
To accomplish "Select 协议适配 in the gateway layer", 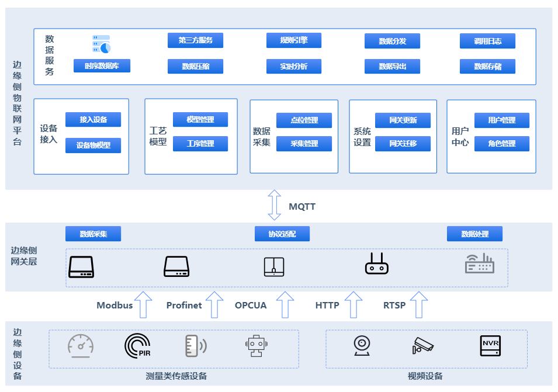I will click(282, 234).
